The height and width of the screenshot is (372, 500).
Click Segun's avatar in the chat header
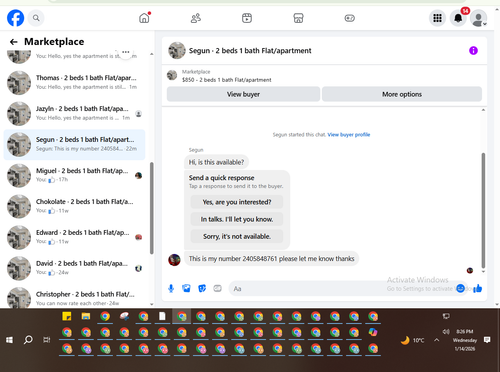click(177, 50)
